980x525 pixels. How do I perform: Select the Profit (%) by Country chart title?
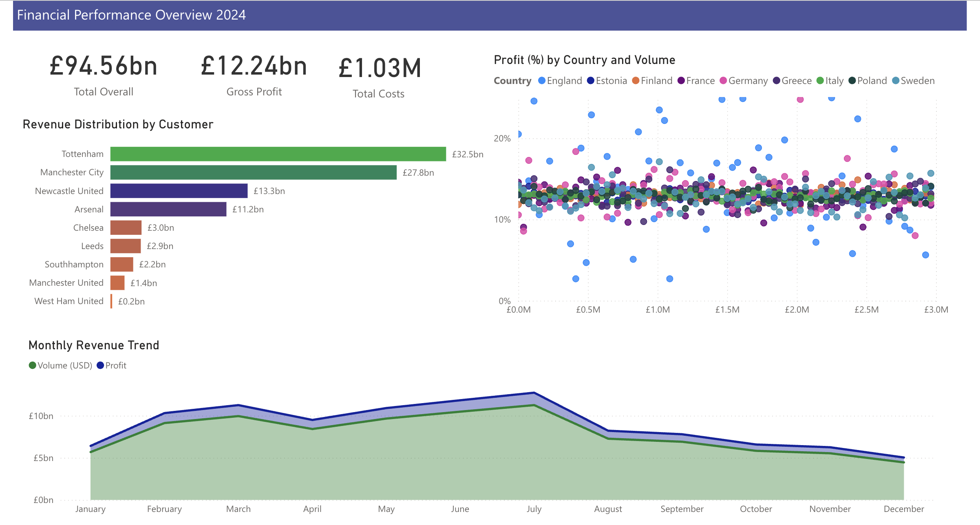tap(584, 60)
